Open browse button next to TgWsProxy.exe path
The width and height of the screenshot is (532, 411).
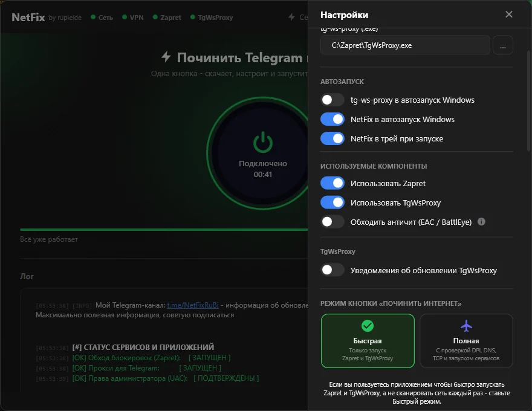(x=503, y=45)
